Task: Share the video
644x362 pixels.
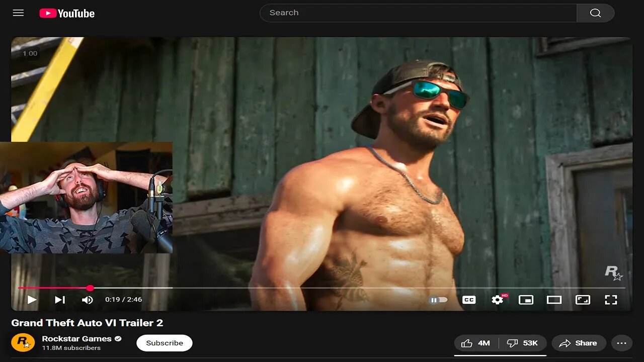Action: coord(579,343)
